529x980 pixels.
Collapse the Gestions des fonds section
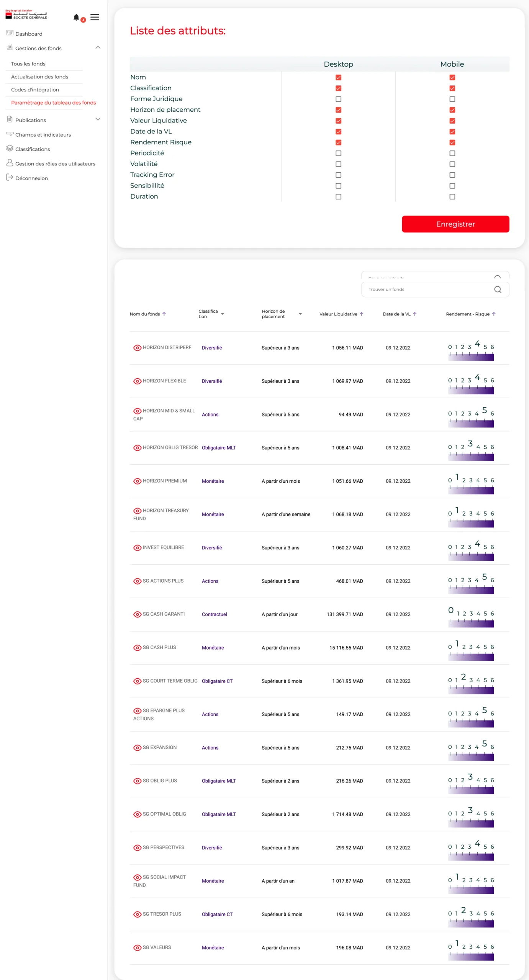point(98,47)
